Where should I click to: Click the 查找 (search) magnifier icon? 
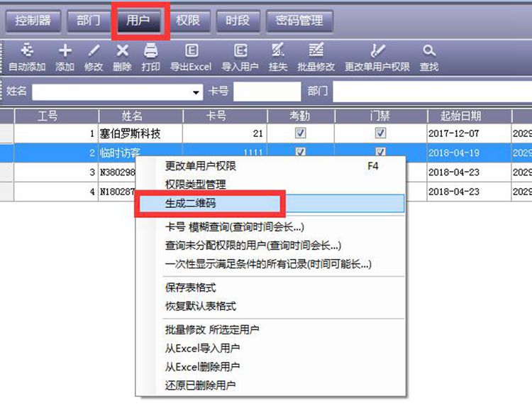click(x=428, y=51)
